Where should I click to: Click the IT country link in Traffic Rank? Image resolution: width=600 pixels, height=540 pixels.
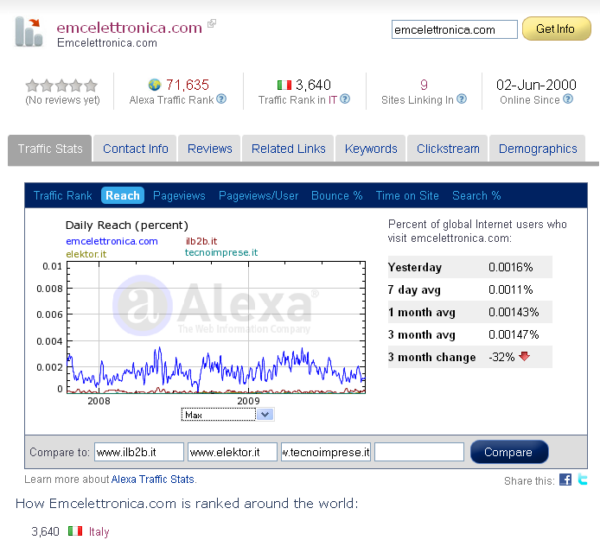click(332, 100)
